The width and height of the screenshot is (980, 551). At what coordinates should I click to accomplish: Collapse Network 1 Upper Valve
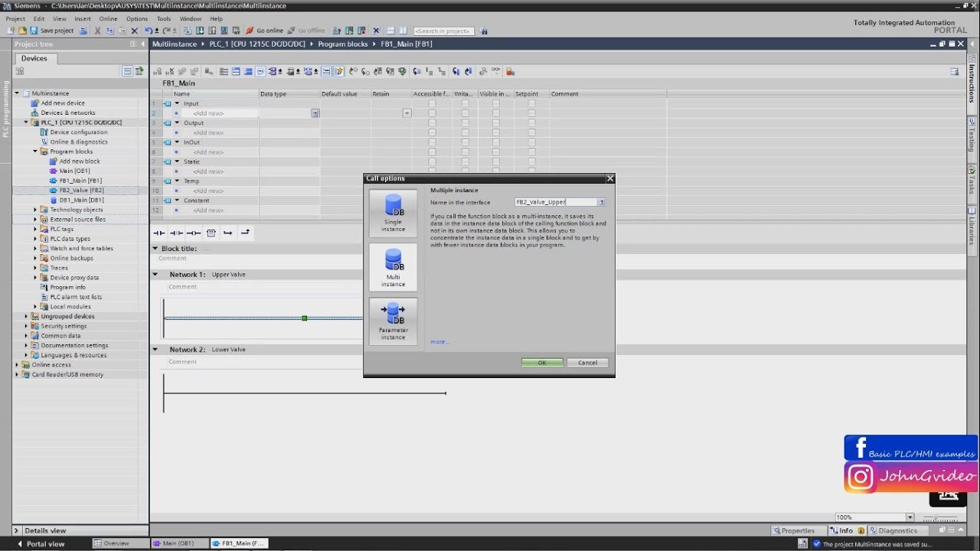click(155, 274)
